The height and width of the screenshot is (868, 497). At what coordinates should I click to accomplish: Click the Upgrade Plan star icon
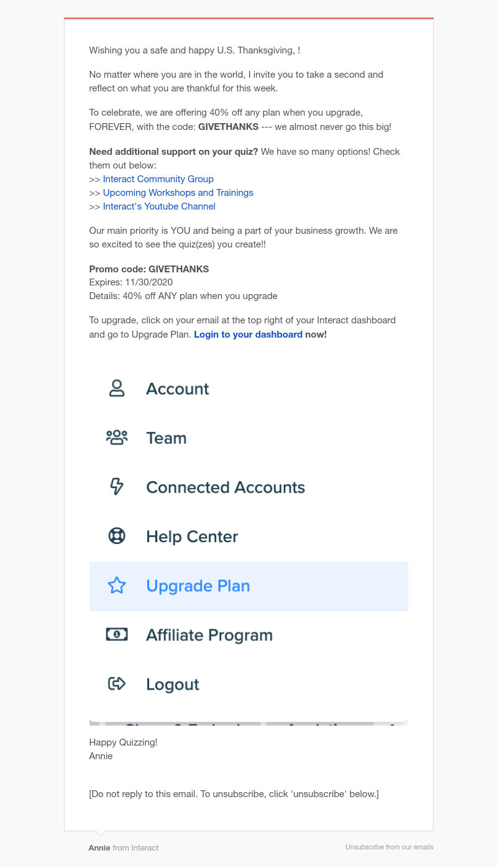117,585
